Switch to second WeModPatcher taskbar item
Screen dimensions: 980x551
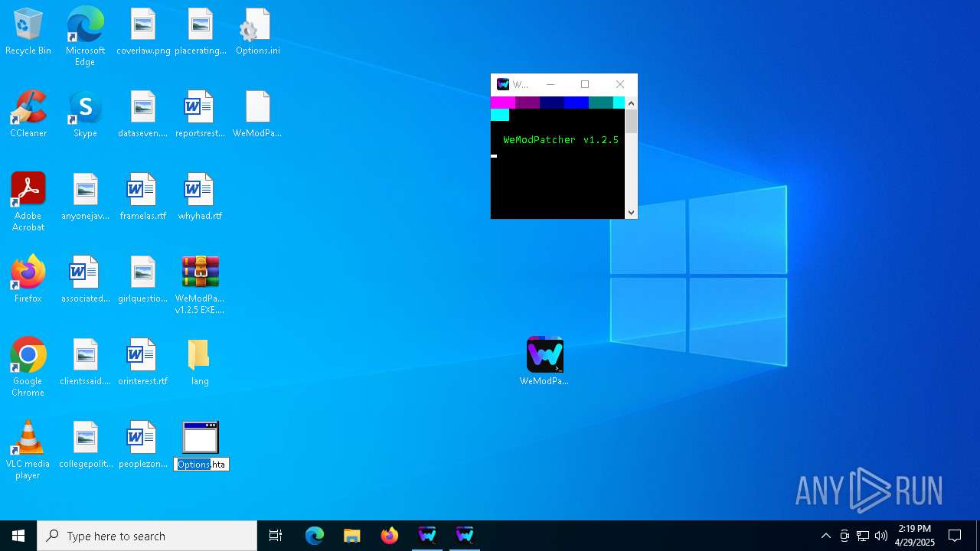tap(465, 536)
